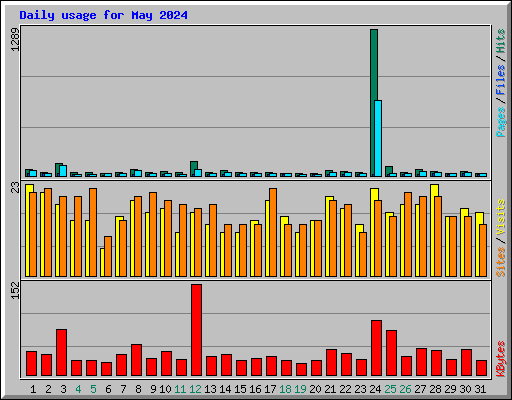
Task: Click green weekend day label 25
Action: 390,389
